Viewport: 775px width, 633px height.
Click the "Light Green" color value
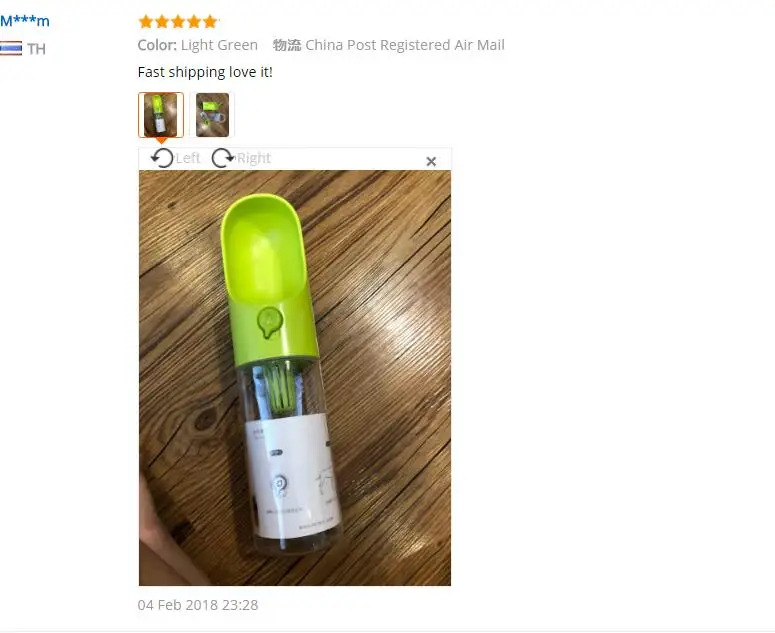[219, 45]
